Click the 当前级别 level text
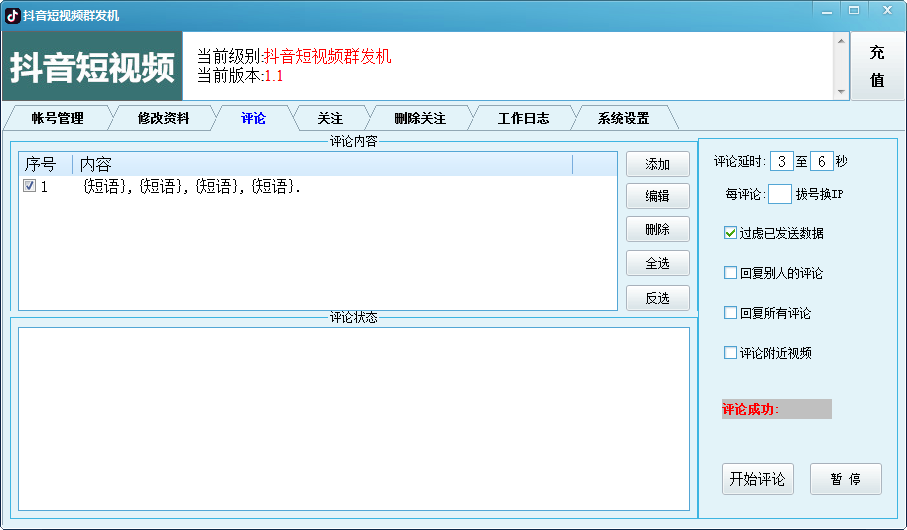This screenshot has width=907, height=530. tap(294, 56)
